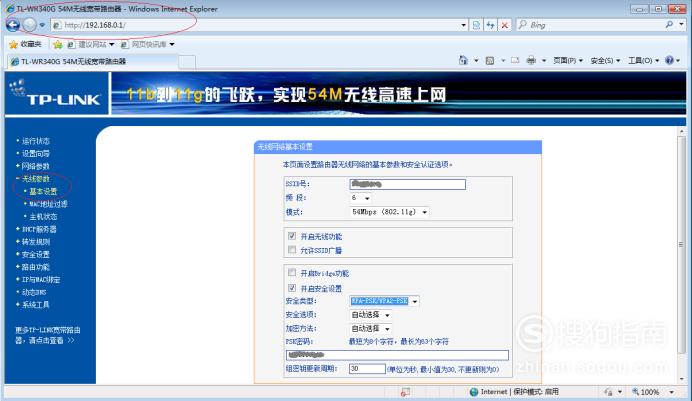Open 设置向导 setup wizard in sidebar

(x=35, y=154)
